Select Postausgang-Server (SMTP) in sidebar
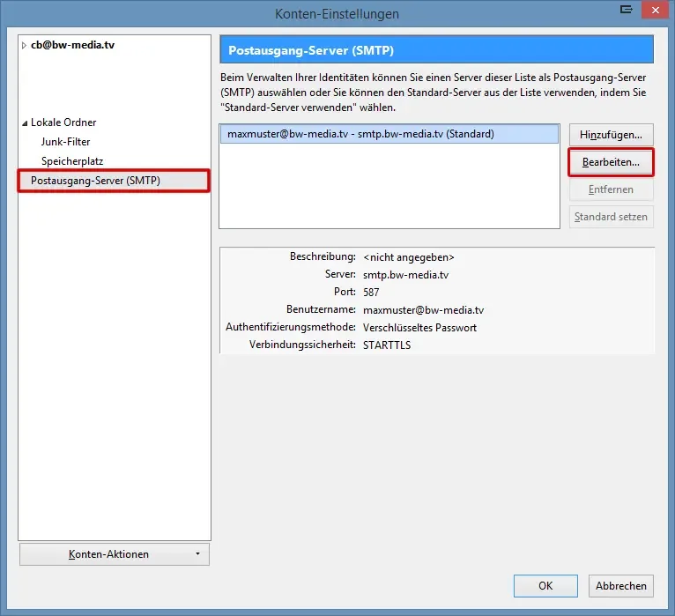 (x=114, y=181)
